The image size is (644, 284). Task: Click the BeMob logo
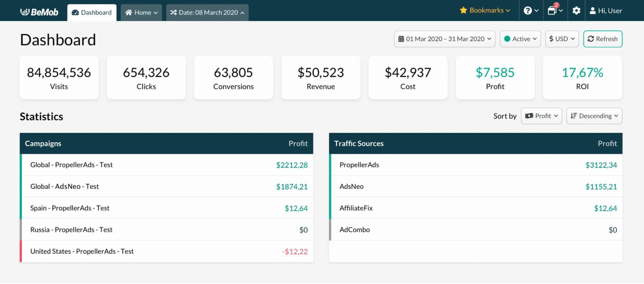[x=39, y=12]
